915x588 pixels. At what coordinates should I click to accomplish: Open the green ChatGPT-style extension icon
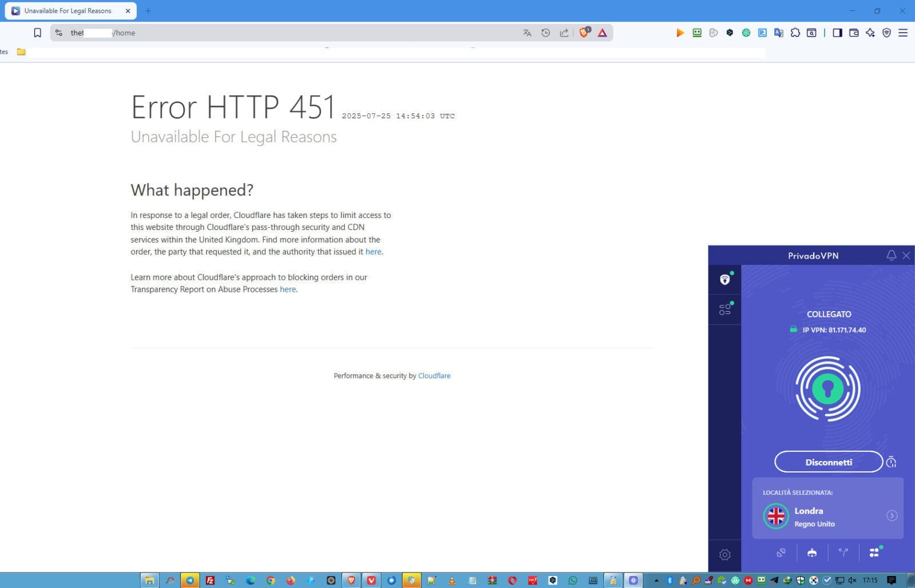(746, 33)
